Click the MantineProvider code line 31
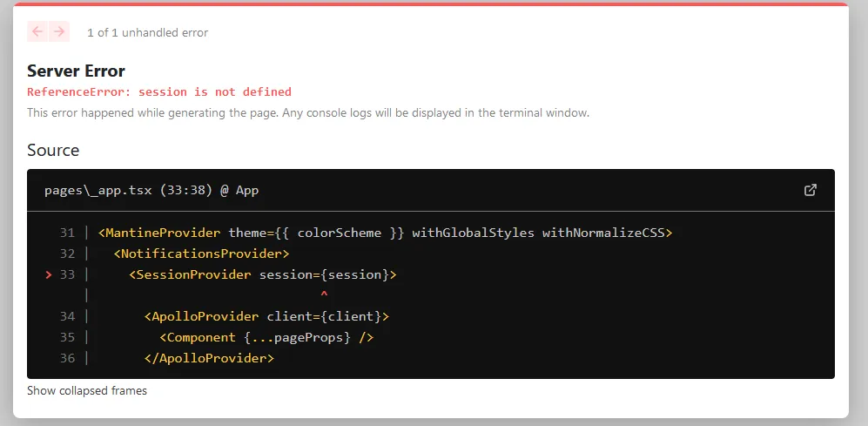 pyautogui.click(x=385, y=233)
